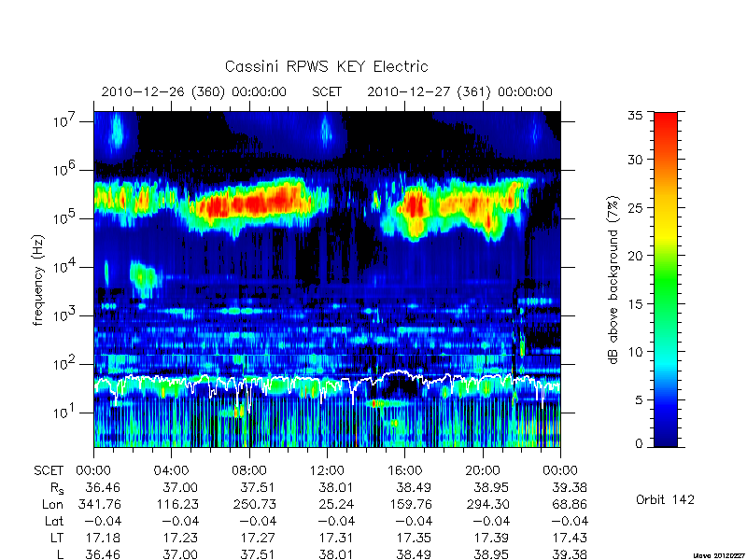Click longitude value "68.86"
Screen dimensions: 747x560
coord(570,504)
